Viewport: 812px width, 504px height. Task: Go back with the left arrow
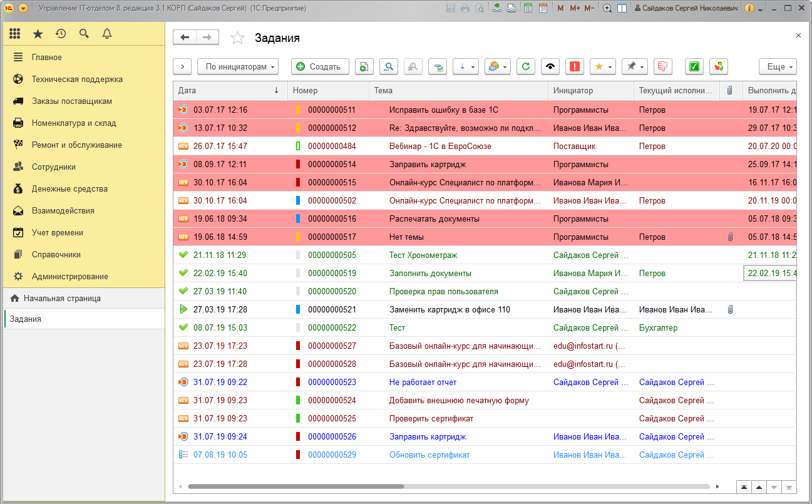[185, 38]
